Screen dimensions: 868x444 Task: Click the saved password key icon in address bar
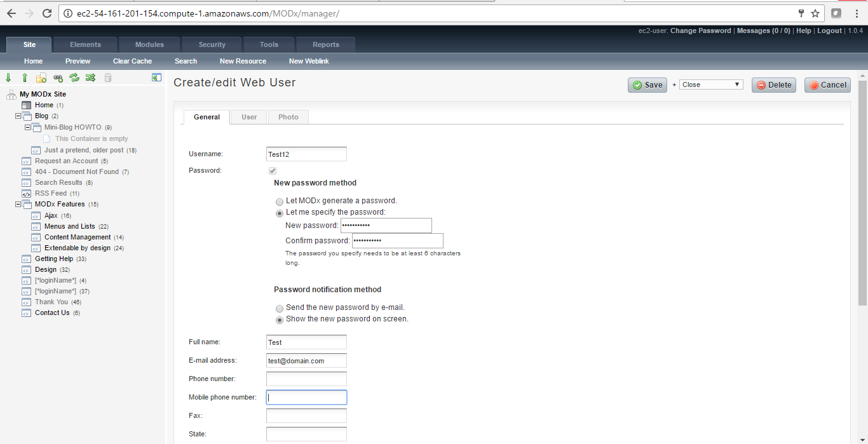[801, 13]
